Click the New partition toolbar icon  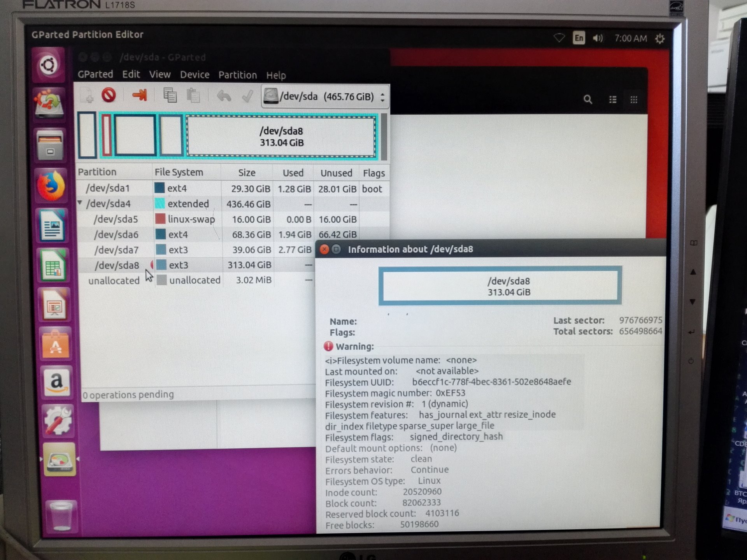87,95
